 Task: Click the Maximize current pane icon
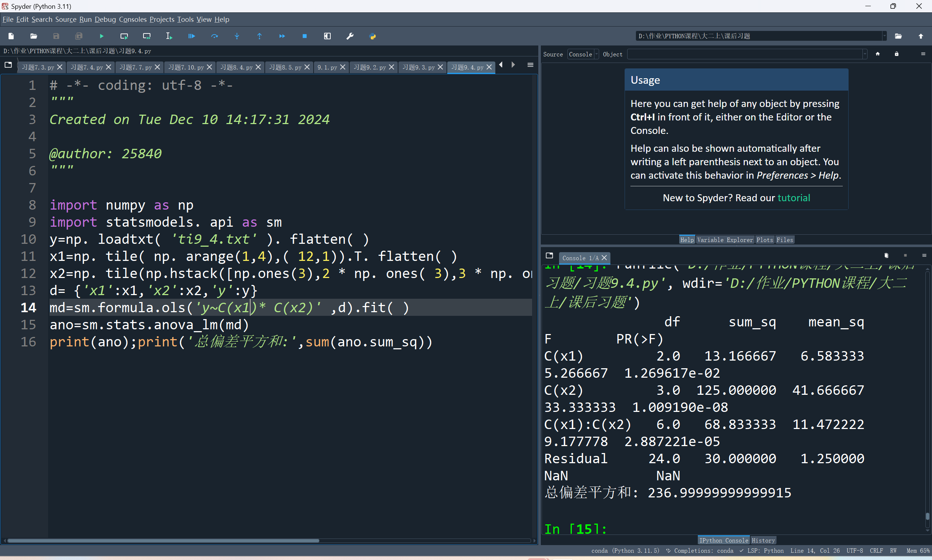click(x=327, y=36)
